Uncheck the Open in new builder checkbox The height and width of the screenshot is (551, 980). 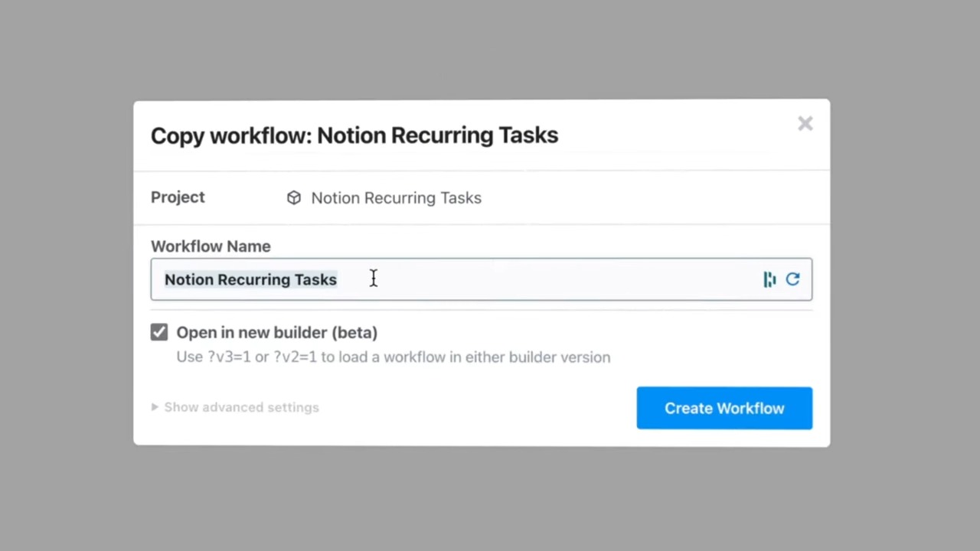pyautogui.click(x=159, y=332)
